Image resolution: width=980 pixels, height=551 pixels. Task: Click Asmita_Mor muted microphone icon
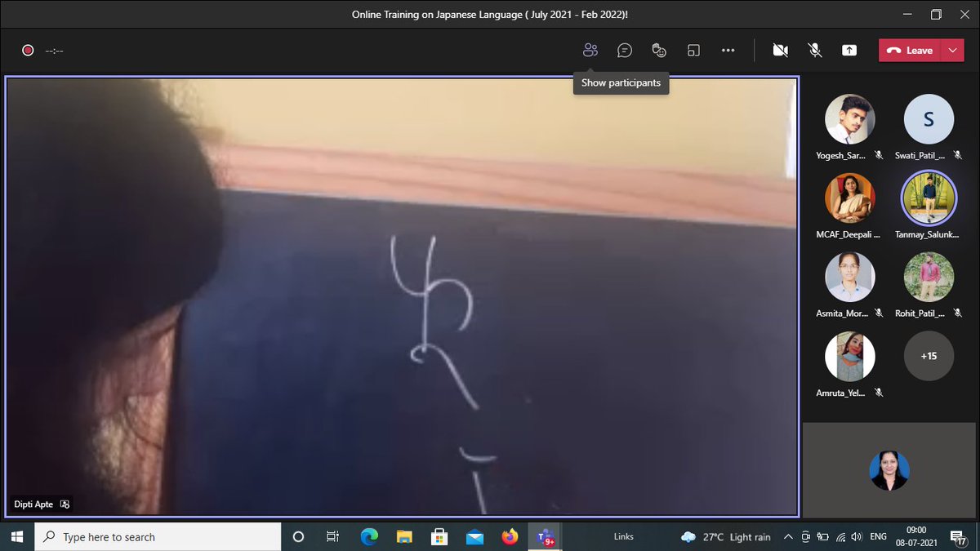click(879, 313)
